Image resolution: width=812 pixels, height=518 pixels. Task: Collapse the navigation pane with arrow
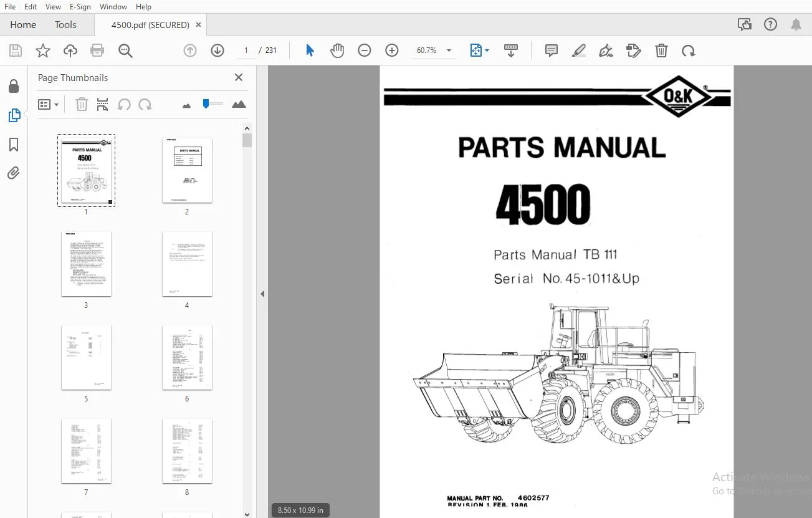tap(262, 294)
